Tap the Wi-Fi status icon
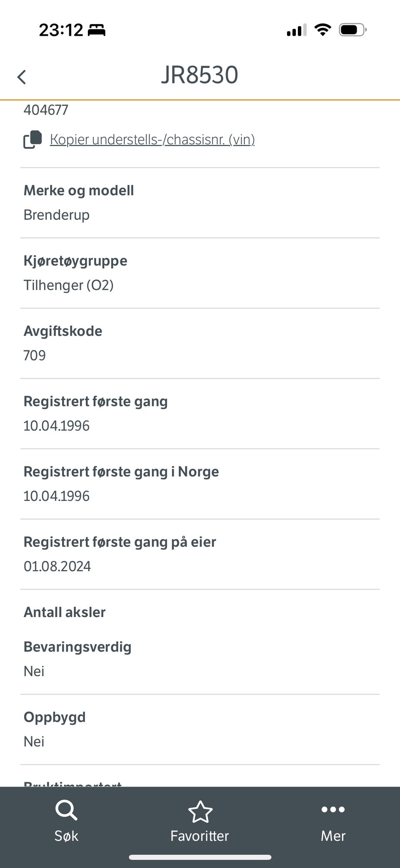This screenshot has width=400, height=868. click(322, 30)
